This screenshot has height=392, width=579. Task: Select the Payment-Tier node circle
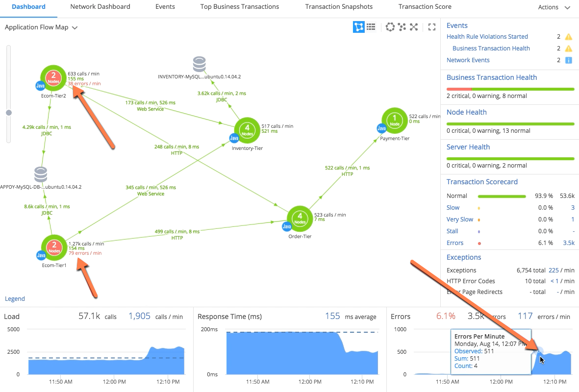point(394,121)
